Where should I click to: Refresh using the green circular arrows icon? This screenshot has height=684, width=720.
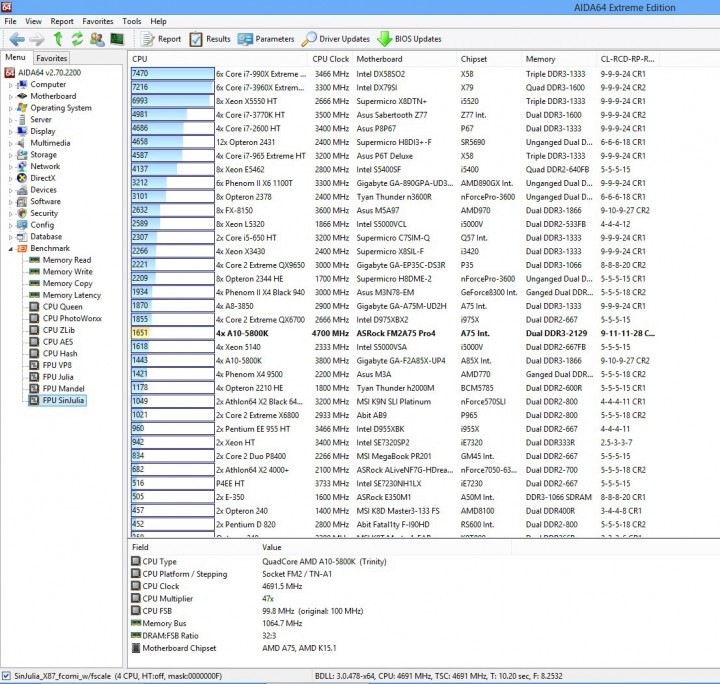pos(77,39)
